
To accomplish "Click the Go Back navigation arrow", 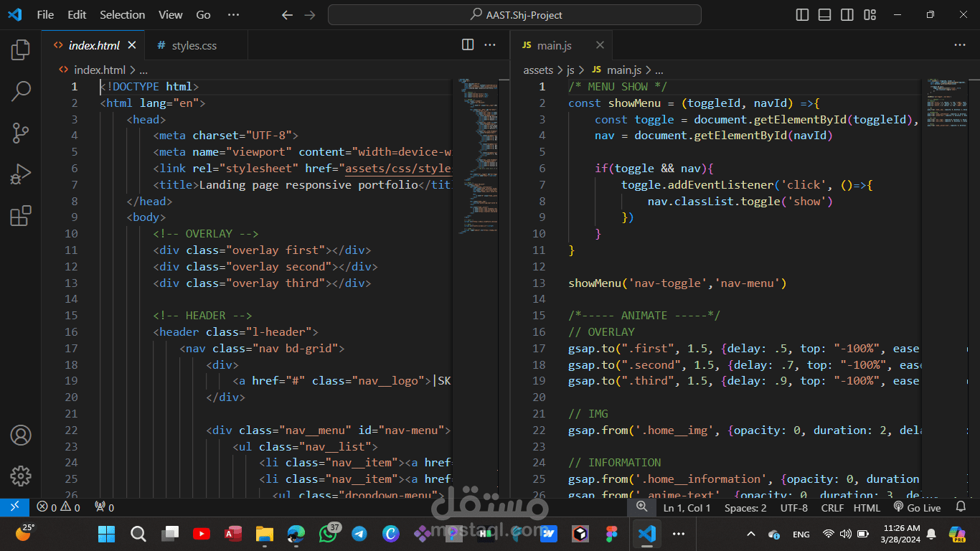I will click(286, 14).
